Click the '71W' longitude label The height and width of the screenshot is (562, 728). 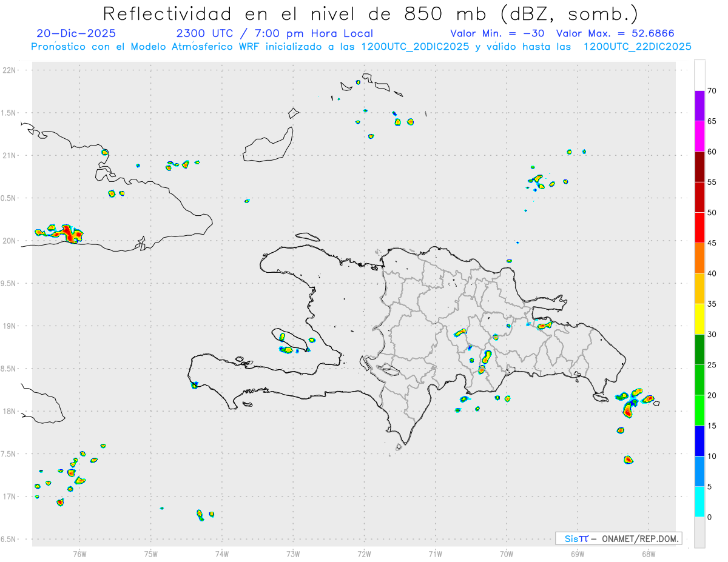435,554
